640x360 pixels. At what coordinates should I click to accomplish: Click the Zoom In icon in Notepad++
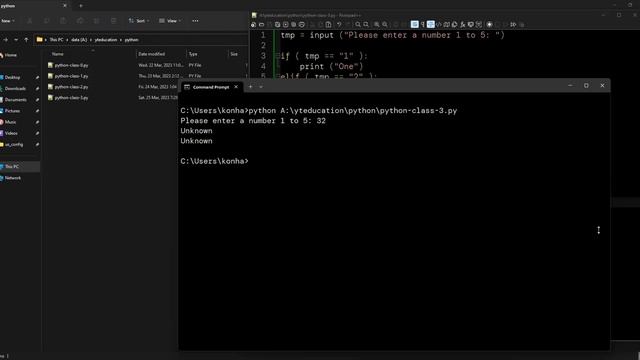point(376,24)
